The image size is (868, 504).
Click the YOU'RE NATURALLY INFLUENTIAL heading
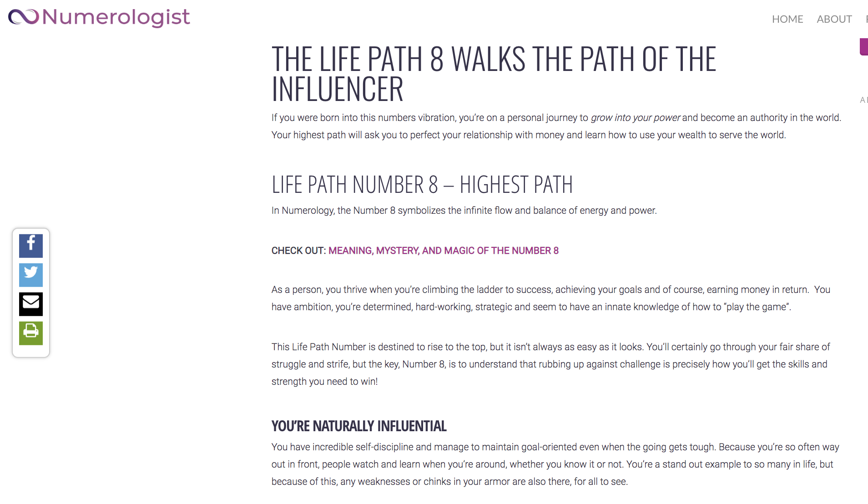pos(358,426)
